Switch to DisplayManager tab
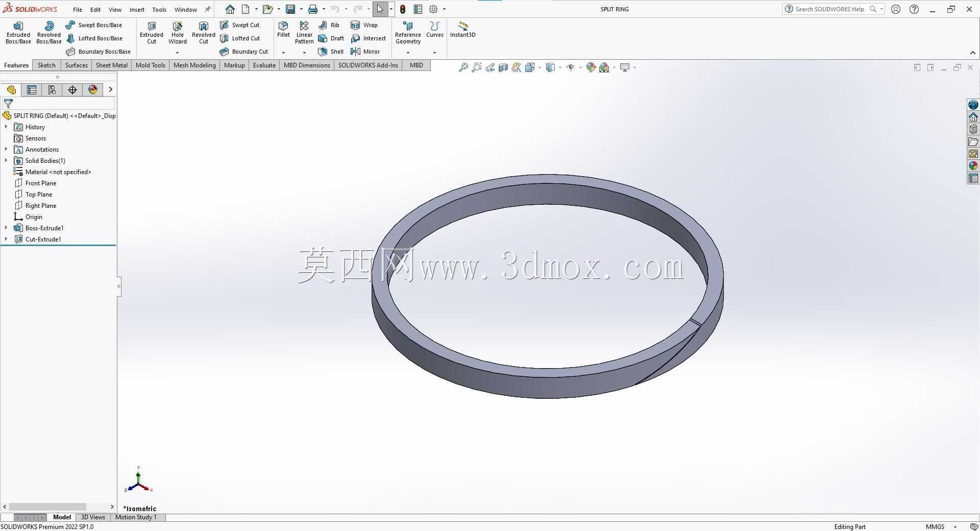980x531 pixels. [x=93, y=90]
